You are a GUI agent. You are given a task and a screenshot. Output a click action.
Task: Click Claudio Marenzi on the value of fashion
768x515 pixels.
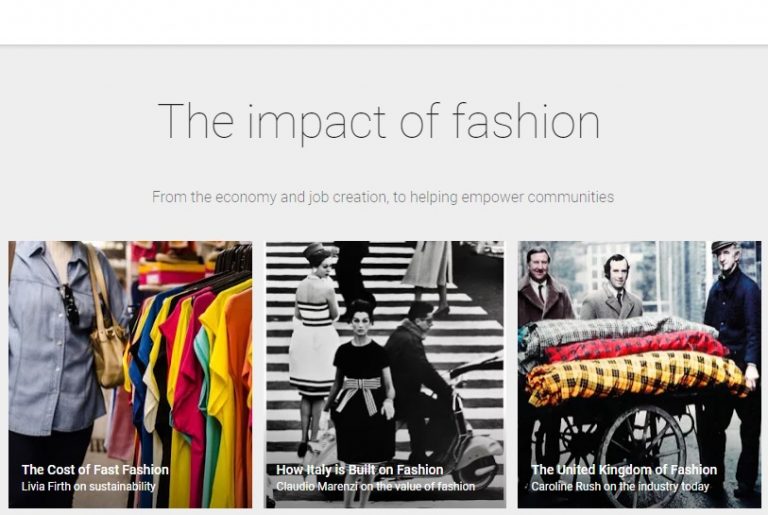pyautogui.click(x=376, y=487)
